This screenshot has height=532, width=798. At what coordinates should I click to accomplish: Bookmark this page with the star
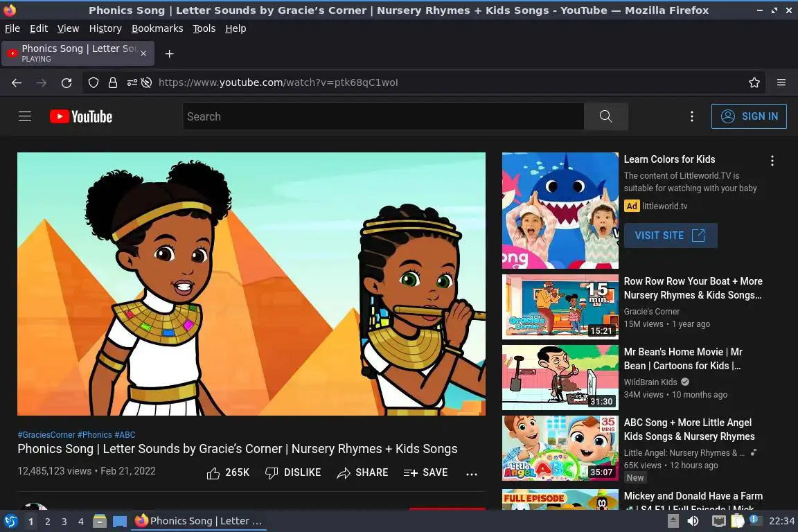[754, 82]
